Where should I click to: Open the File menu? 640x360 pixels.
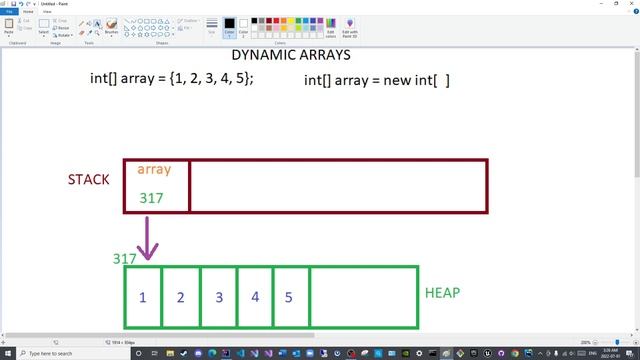[x=9, y=11]
